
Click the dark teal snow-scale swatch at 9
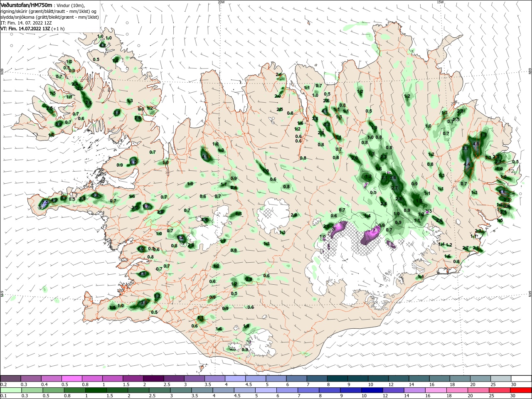pyautogui.click(x=357, y=379)
